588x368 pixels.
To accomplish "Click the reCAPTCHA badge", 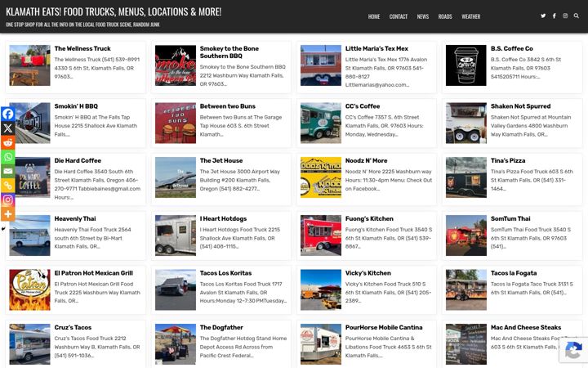I will pos(573,350).
